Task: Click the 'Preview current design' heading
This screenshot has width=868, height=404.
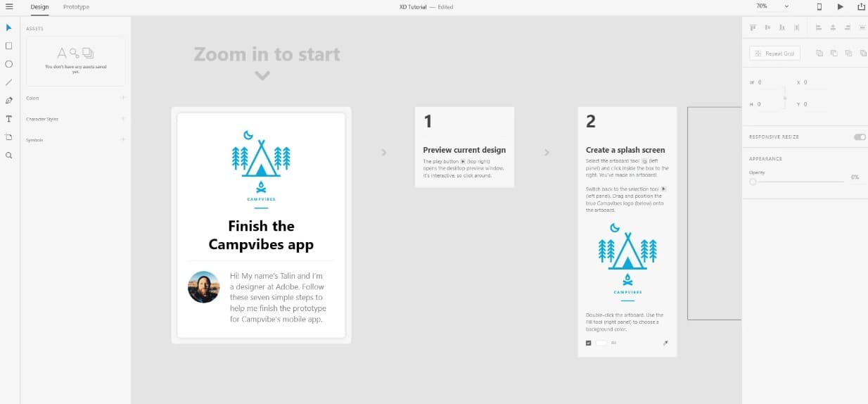Action: [464, 150]
